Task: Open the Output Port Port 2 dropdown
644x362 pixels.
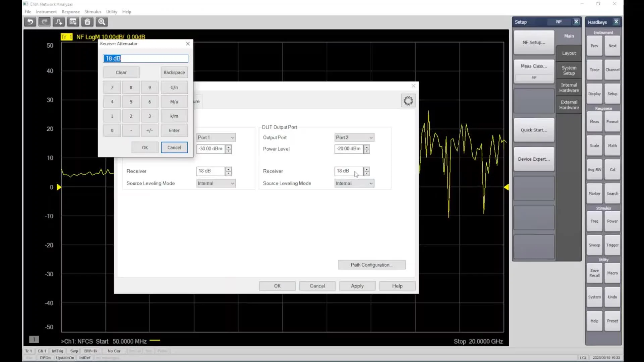Action: [x=354, y=137]
